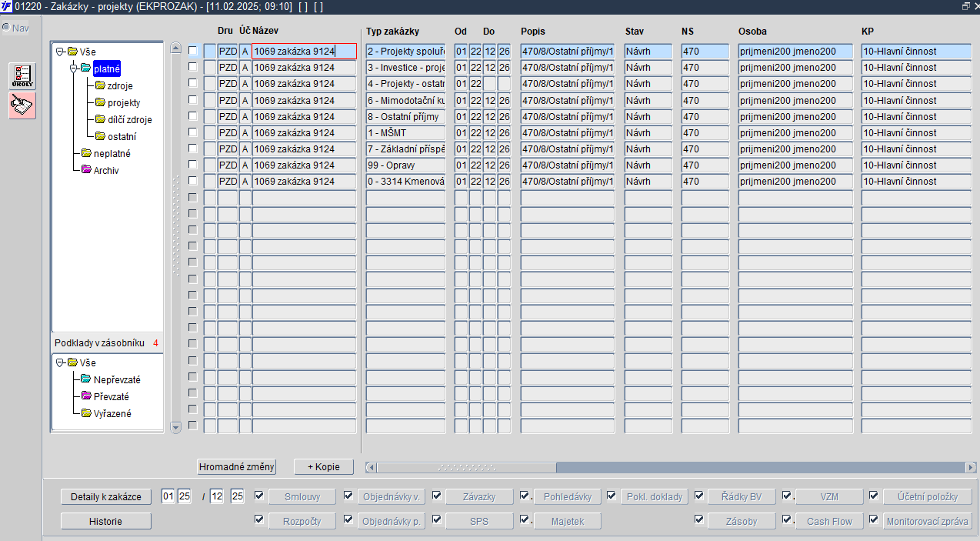Select dílčí zdroje in the tree
This screenshot has width=980, height=541.
pyautogui.click(x=130, y=119)
